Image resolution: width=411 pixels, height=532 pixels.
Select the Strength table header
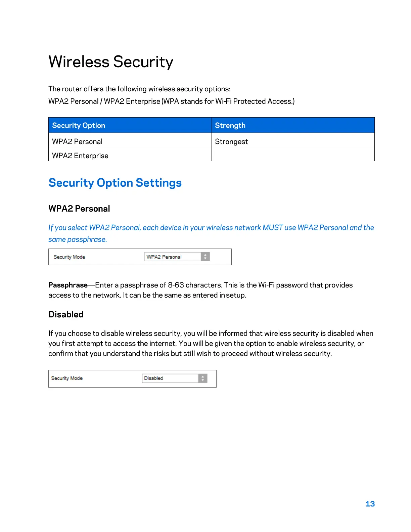[230, 126]
